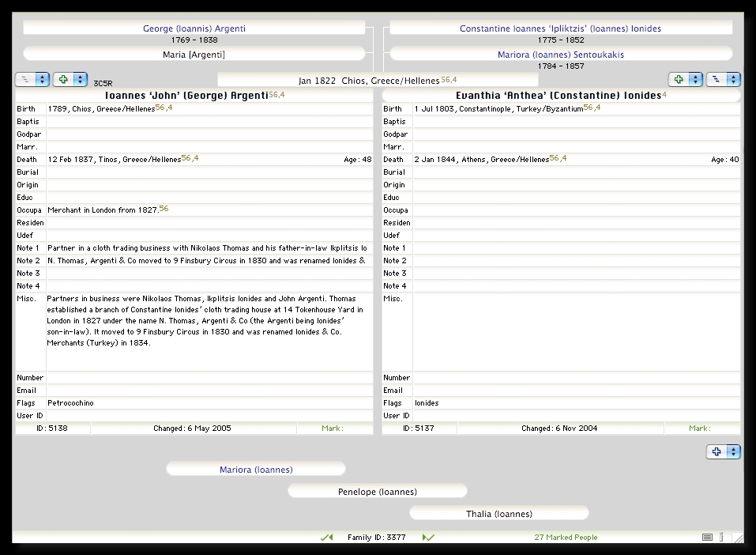Click the left spouse list popup icon
Image resolution: width=756 pixels, height=555 pixels.
[32, 80]
